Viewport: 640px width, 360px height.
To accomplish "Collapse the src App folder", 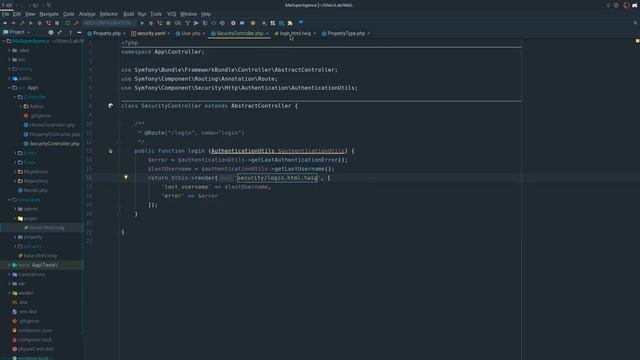I will pyautogui.click(x=9, y=88).
